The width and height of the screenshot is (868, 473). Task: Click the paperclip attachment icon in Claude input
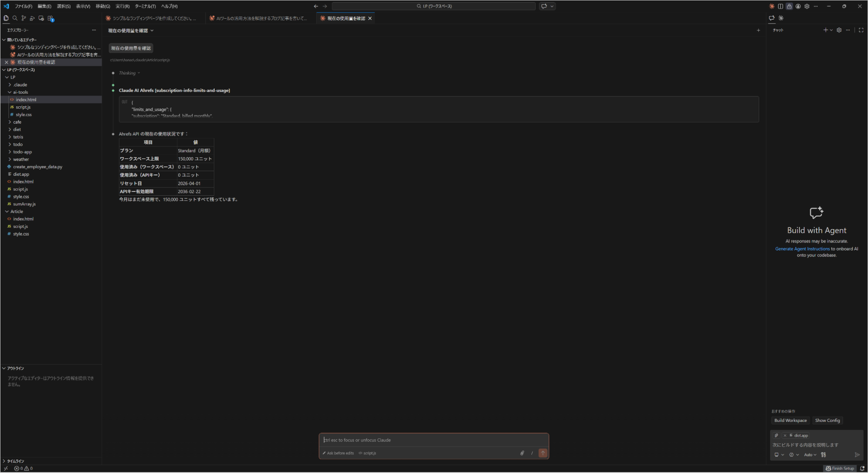[522, 453]
